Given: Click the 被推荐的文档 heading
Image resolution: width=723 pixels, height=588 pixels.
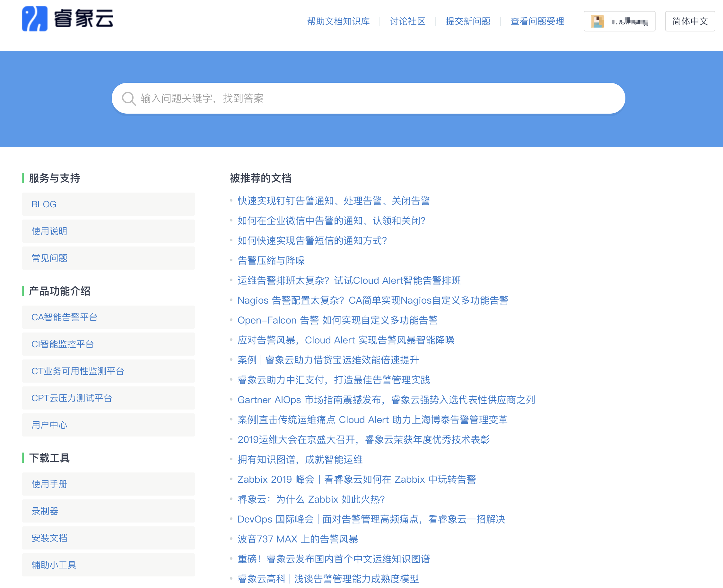Looking at the screenshot, I should click(x=261, y=178).
